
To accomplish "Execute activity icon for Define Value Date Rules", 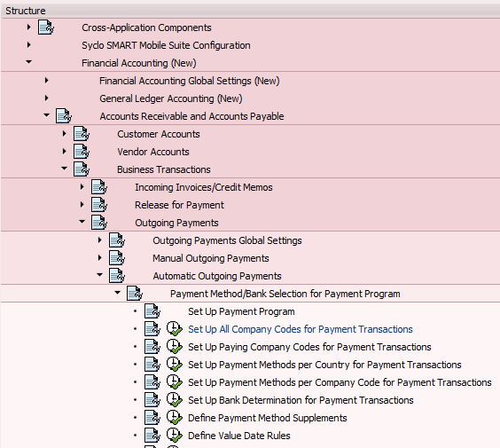I will 175,436.
